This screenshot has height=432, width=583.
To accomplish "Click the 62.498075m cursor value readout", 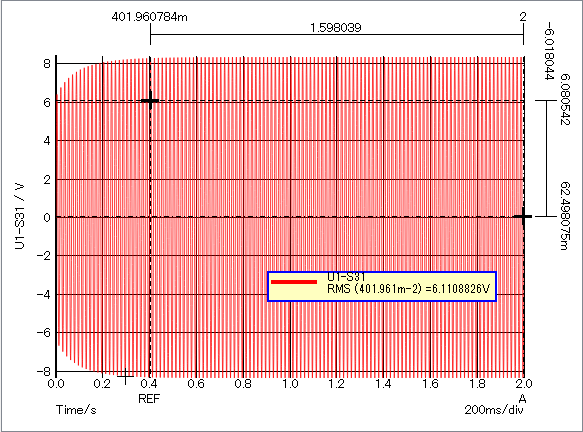I will point(565,216).
